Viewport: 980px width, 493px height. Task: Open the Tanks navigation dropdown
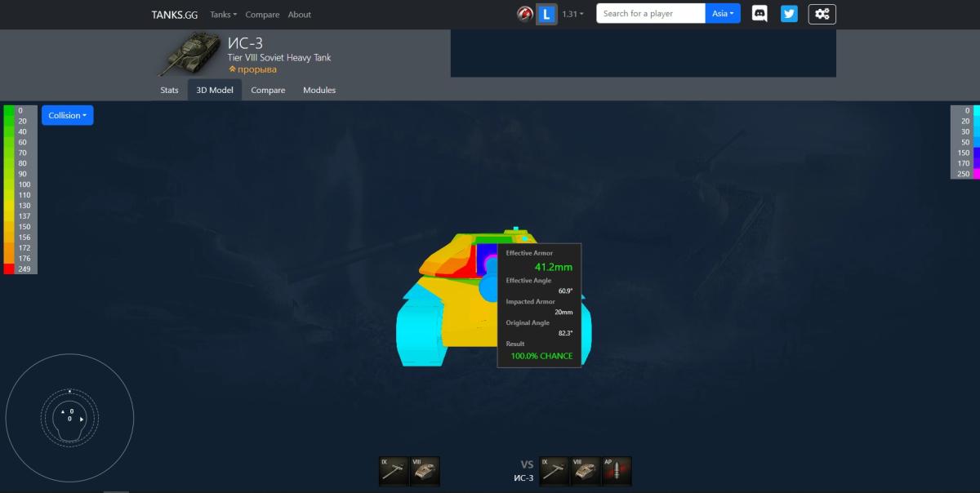point(223,15)
